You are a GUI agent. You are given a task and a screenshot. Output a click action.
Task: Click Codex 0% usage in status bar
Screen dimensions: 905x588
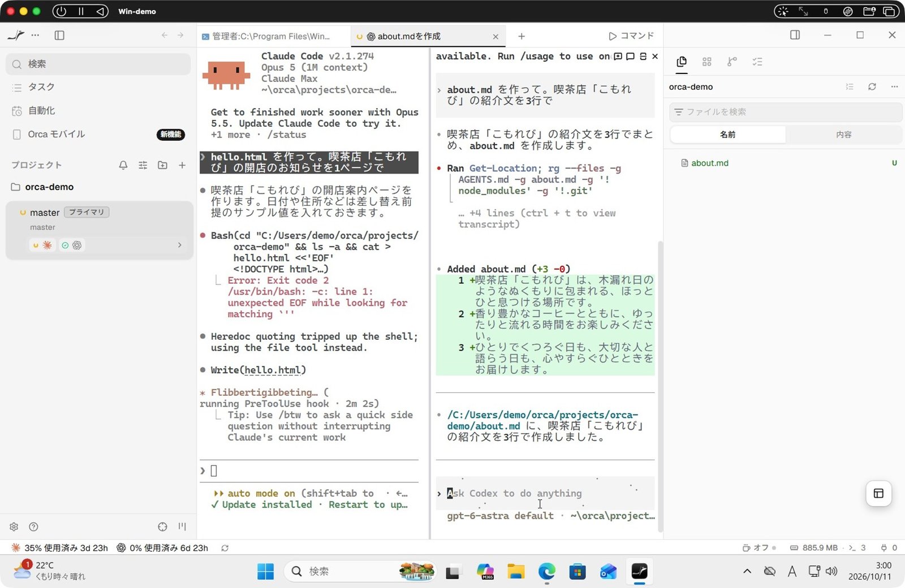coord(162,548)
